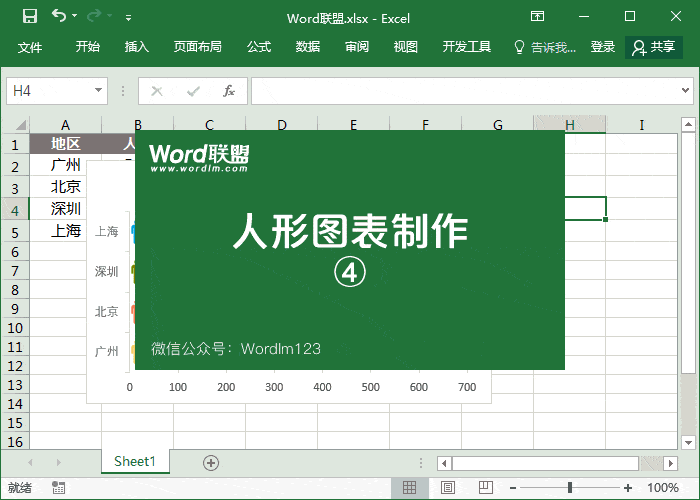Select column H header
Screen dimensions: 700x500
[x=570, y=125]
